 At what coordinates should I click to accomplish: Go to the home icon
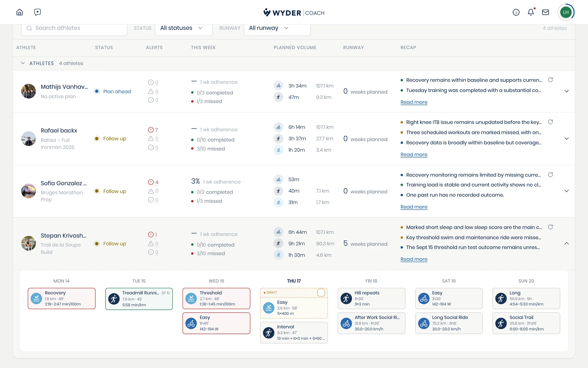[x=20, y=12]
